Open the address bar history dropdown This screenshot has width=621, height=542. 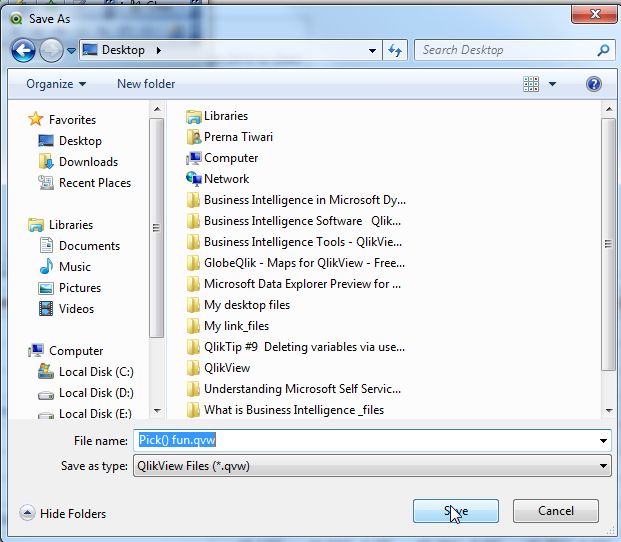pyautogui.click(x=372, y=51)
